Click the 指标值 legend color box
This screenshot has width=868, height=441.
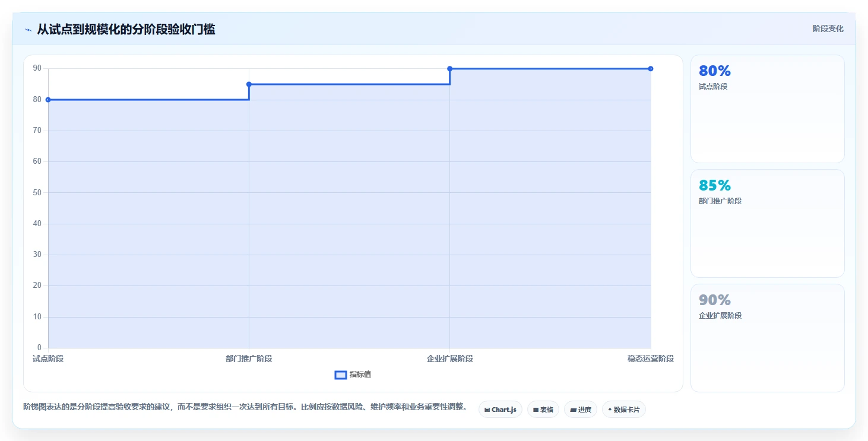pyautogui.click(x=341, y=375)
